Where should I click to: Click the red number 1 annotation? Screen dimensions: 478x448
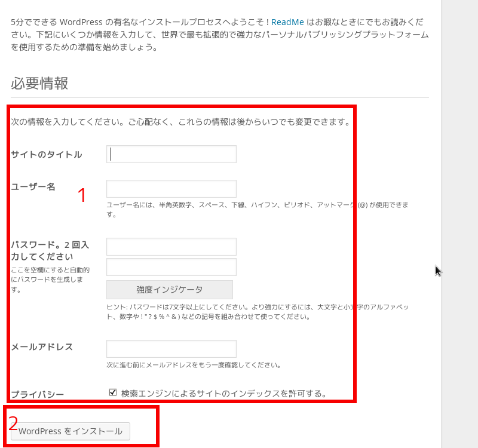point(82,195)
